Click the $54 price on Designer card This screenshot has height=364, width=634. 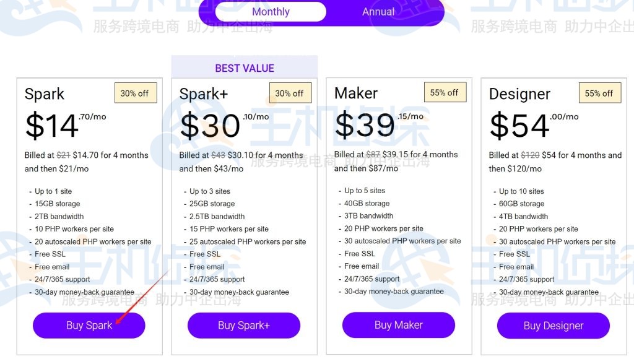point(518,126)
